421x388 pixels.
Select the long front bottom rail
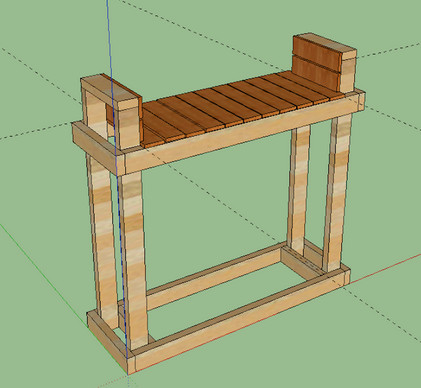tap(242, 318)
